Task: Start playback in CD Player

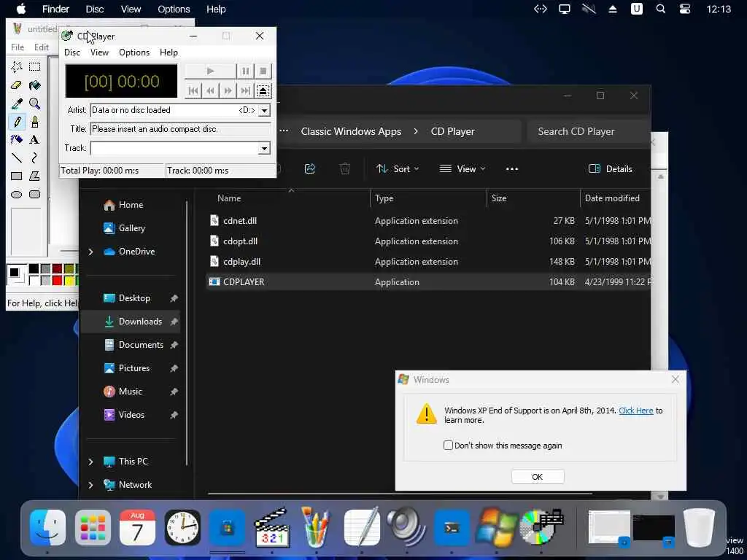Action: tap(210, 71)
